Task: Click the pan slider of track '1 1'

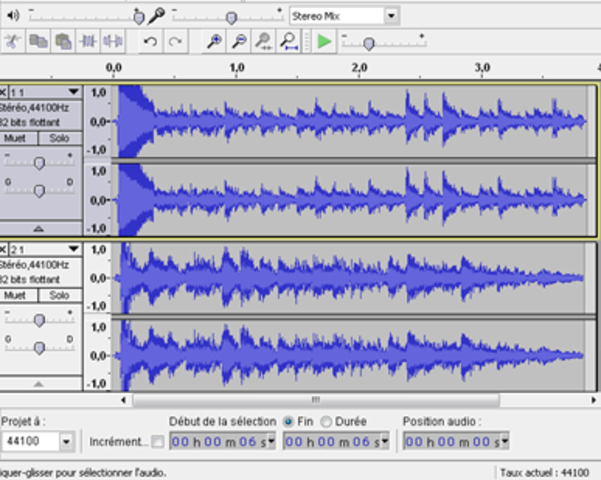Action: point(39,191)
